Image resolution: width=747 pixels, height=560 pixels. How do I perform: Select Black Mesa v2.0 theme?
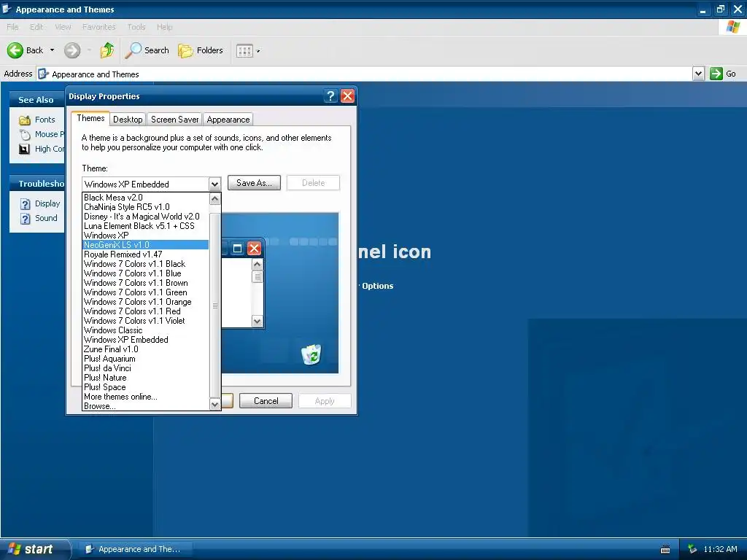[x=146, y=198]
